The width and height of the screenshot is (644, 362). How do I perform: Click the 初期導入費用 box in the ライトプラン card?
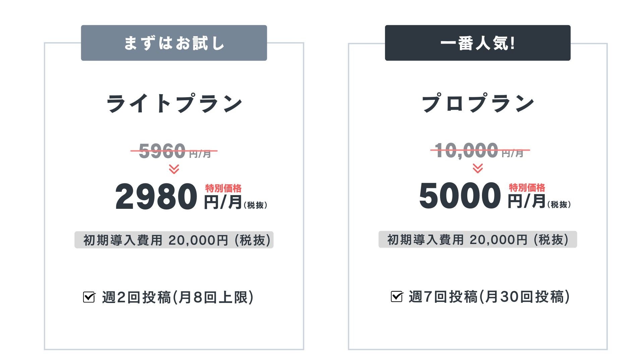click(174, 240)
